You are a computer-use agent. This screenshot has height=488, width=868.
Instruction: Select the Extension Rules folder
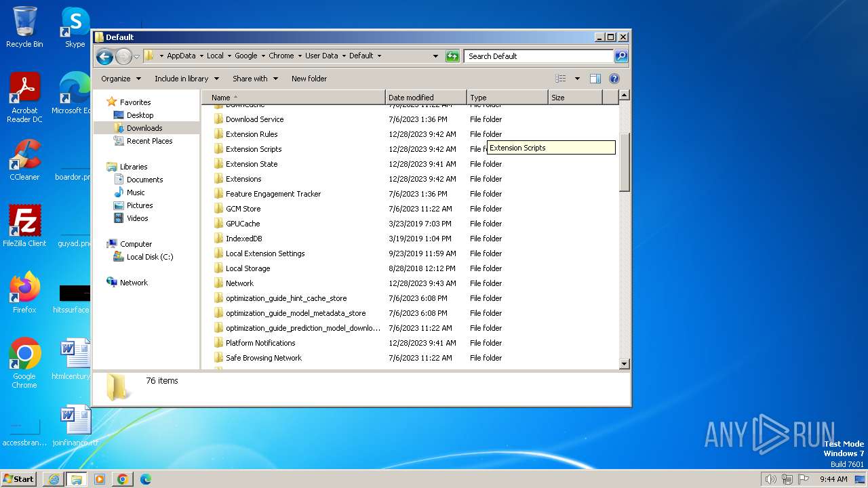click(252, 134)
